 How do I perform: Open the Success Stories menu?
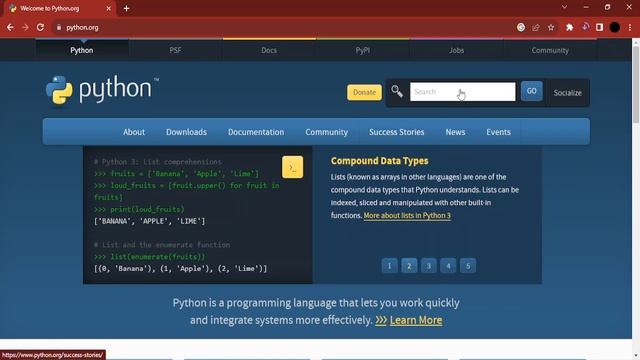point(396,132)
